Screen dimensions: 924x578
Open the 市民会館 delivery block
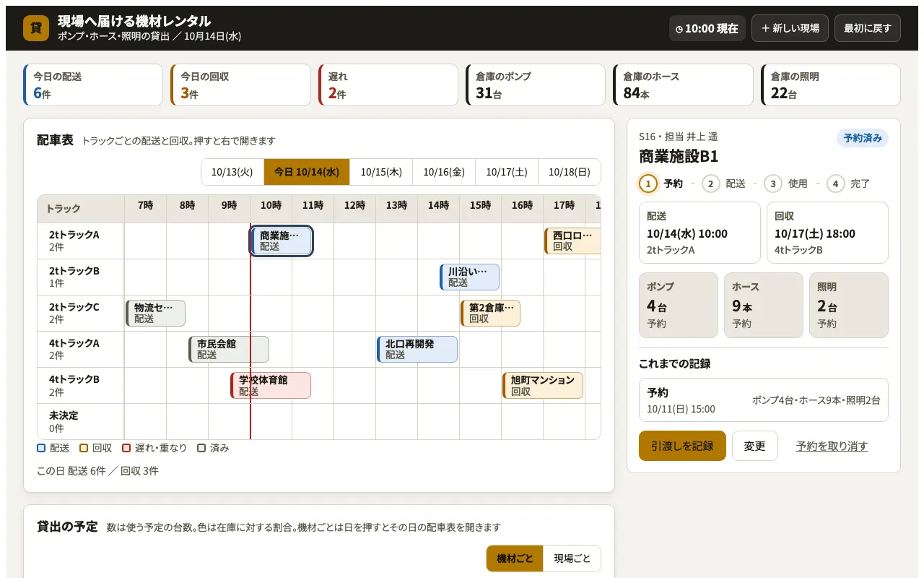click(229, 349)
